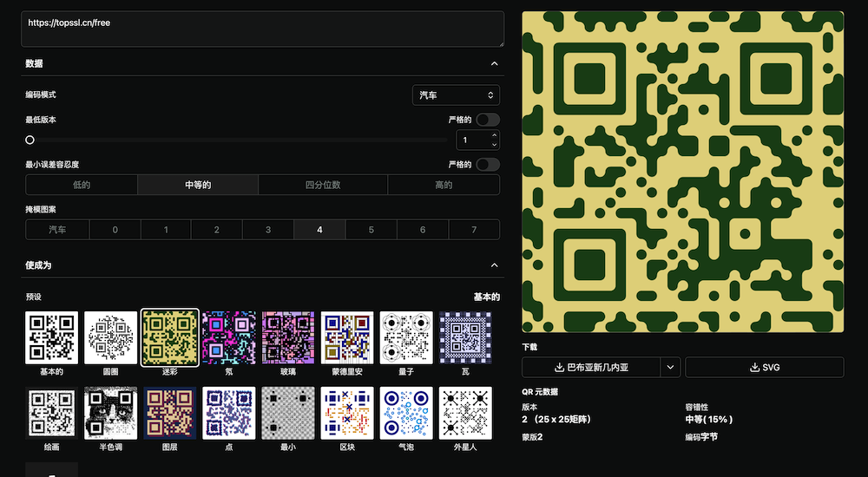
Task: Click the 版本 2 (25 x 25矩阵) value
Action: tap(556, 420)
